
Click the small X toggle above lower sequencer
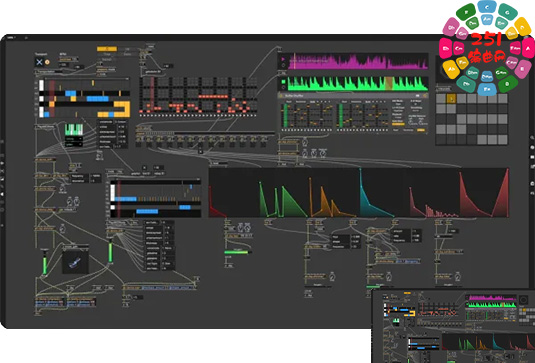[144, 168]
